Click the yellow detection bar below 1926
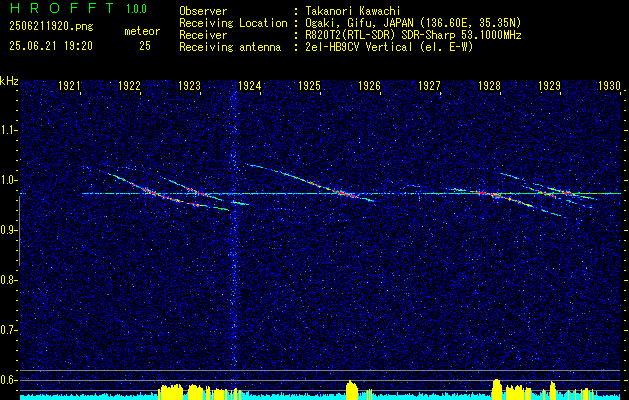The image size is (629, 400). 351,389
